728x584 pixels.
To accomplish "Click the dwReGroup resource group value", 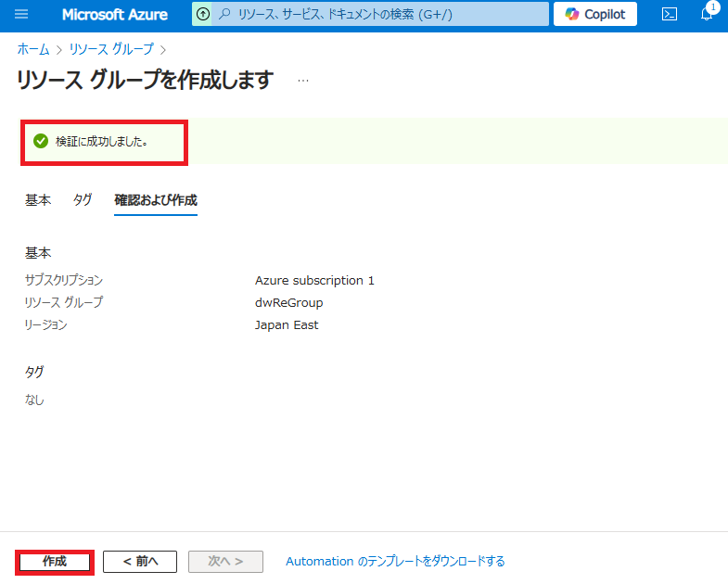I will pyautogui.click(x=288, y=303).
